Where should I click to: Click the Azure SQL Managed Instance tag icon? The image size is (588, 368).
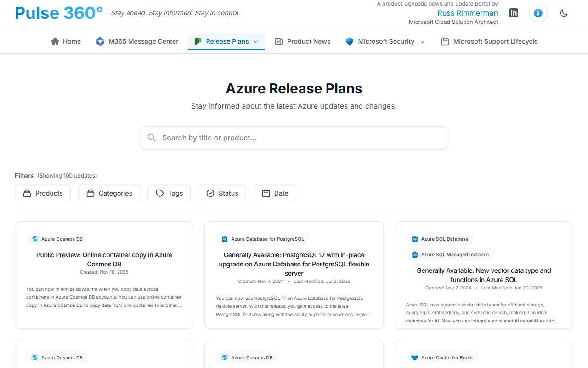click(x=415, y=254)
